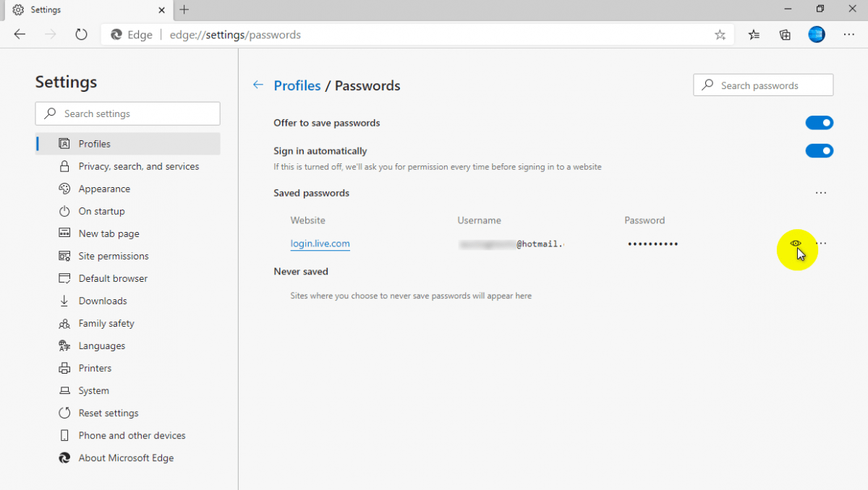Open the browser settings menu with three dots

pyautogui.click(x=848, y=34)
